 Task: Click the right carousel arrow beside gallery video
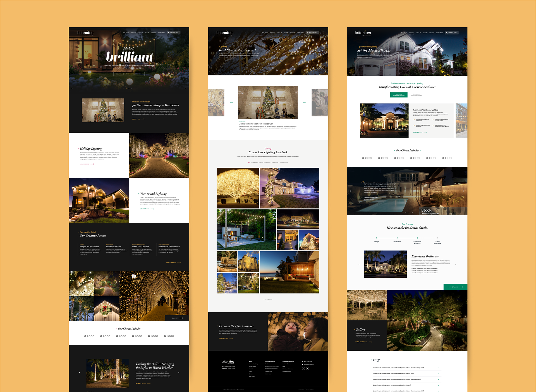(304, 102)
